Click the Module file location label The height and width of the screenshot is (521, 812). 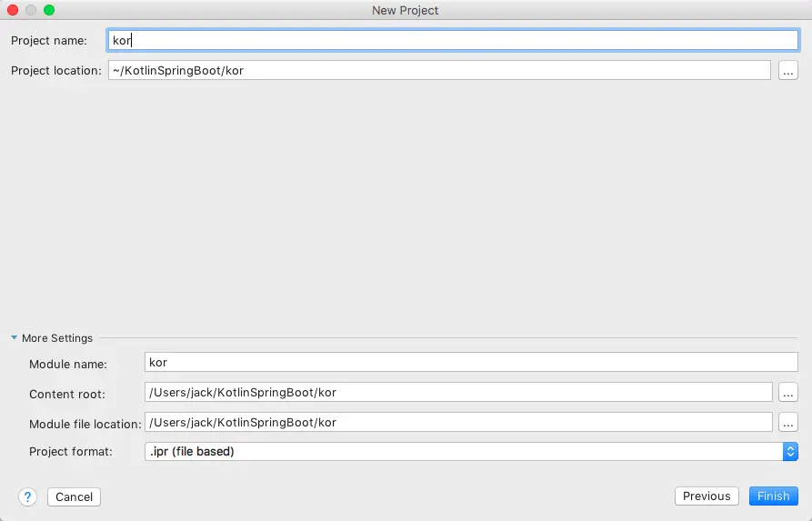pos(85,424)
